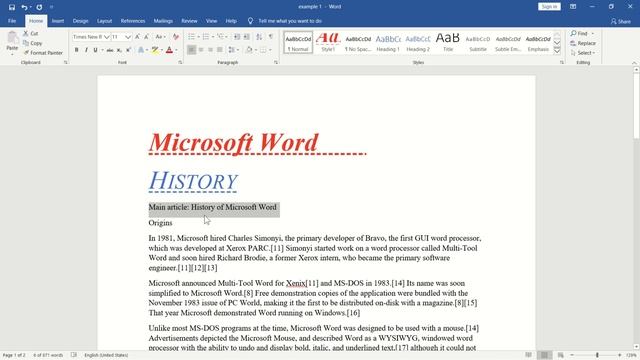Viewport: 640px width, 360px height.
Task: Switch to the Review tab
Action: coord(189,21)
